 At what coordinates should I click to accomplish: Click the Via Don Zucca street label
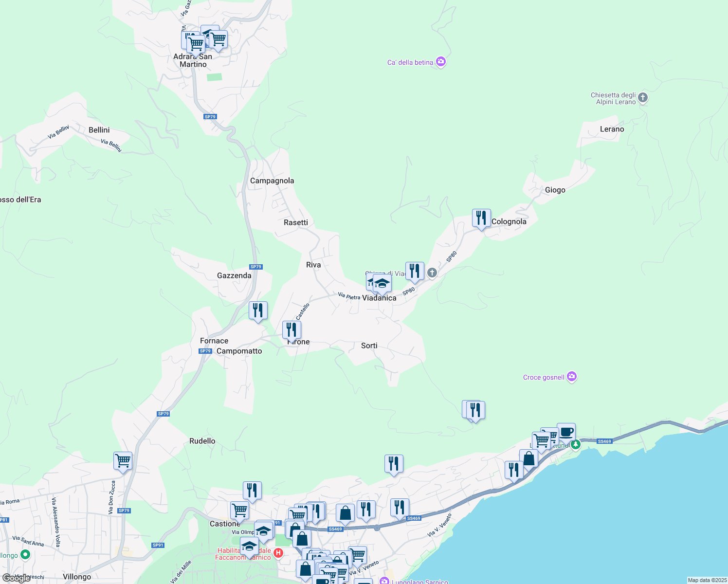click(x=112, y=497)
